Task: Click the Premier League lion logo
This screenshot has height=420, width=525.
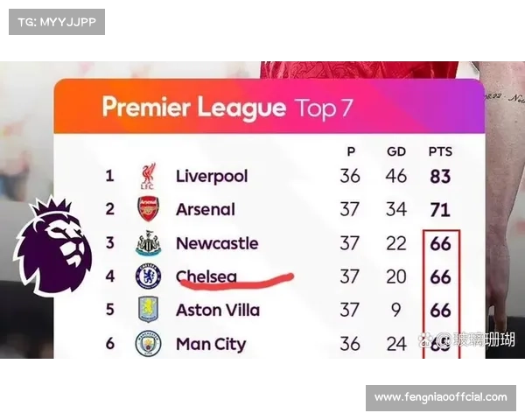Action: pyautogui.click(x=51, y=245)
